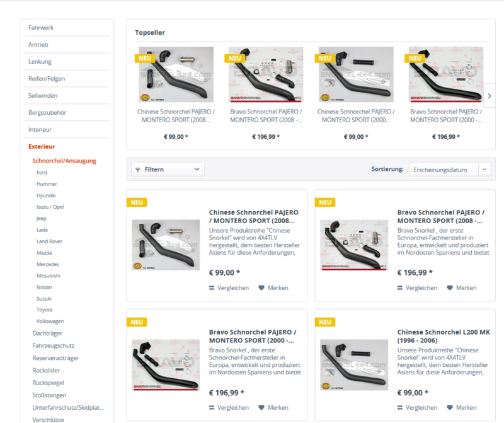The image size is (504, 423).
Task: Open listing title Chinese Schnorchel PAJERO (2008...
Action: 254,216
